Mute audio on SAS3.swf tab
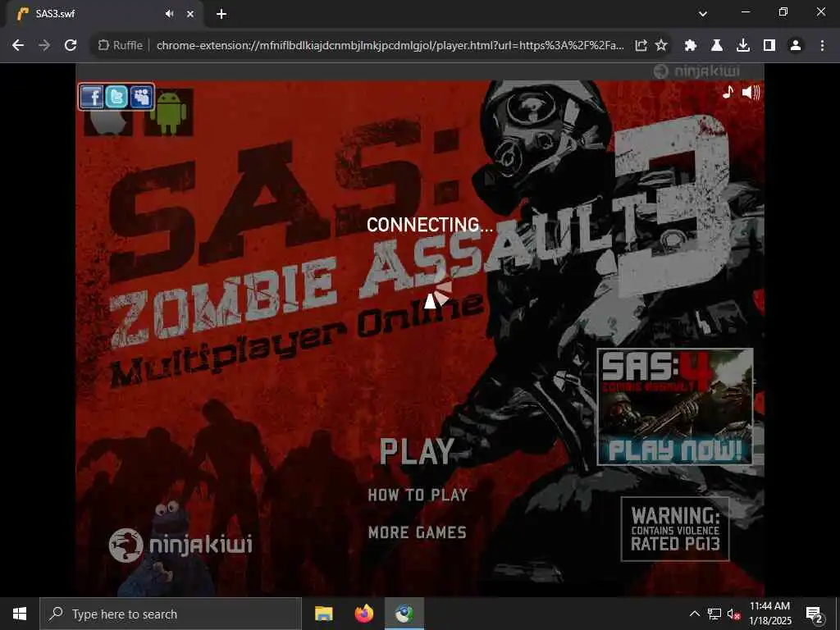Image resolution: width=840 pixels, height=630 pixels. (169, 14)
